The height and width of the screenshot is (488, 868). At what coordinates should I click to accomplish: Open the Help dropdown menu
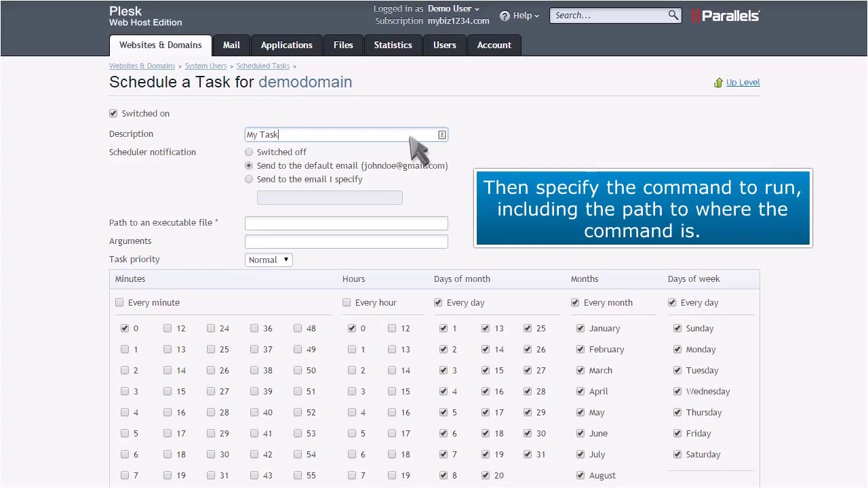(526, 16)
